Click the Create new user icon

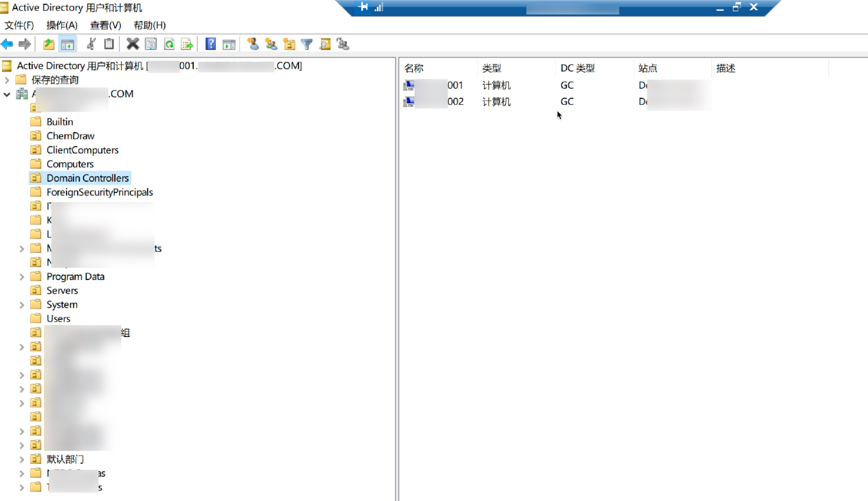click(253, 44)
